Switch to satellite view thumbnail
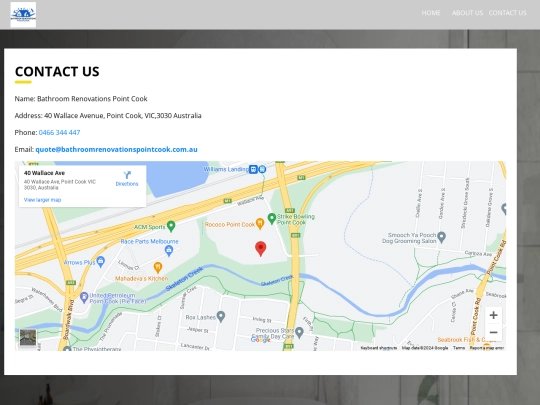Image resolution: width=540 pixels, height=405 pixels. [28, 338]
